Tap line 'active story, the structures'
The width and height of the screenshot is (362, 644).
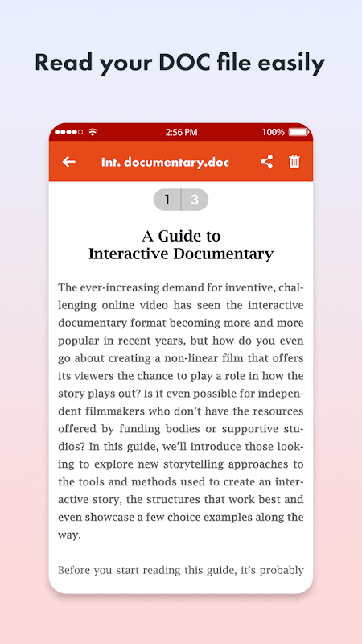[180, 499]
